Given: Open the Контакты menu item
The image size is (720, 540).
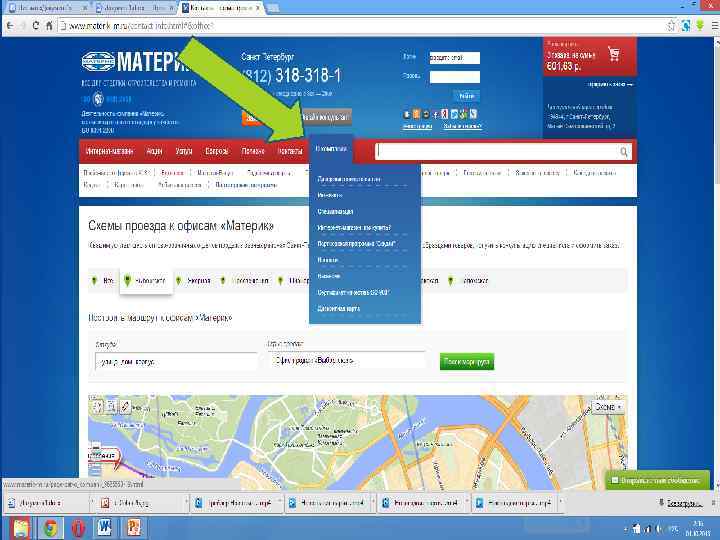Looking at the screenshot, I should coord(290,151).
